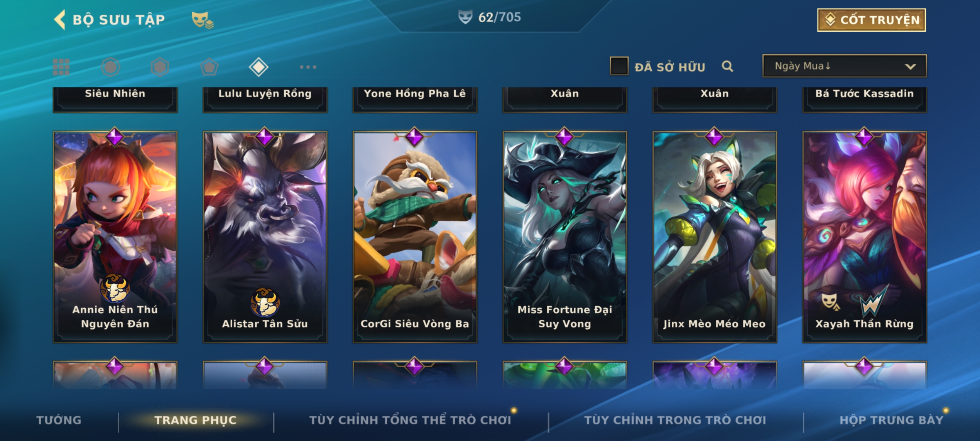Select the diamond rarity filter icon
Image resolution: width=980 pixels, height=441 pixels.
tap(258, 67)
